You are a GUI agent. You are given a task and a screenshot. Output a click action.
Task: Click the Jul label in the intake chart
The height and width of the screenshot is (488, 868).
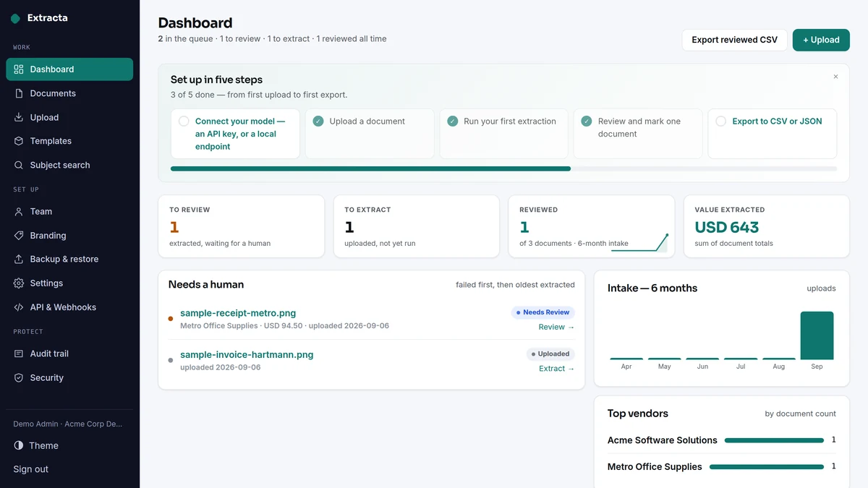coord(741,367)
